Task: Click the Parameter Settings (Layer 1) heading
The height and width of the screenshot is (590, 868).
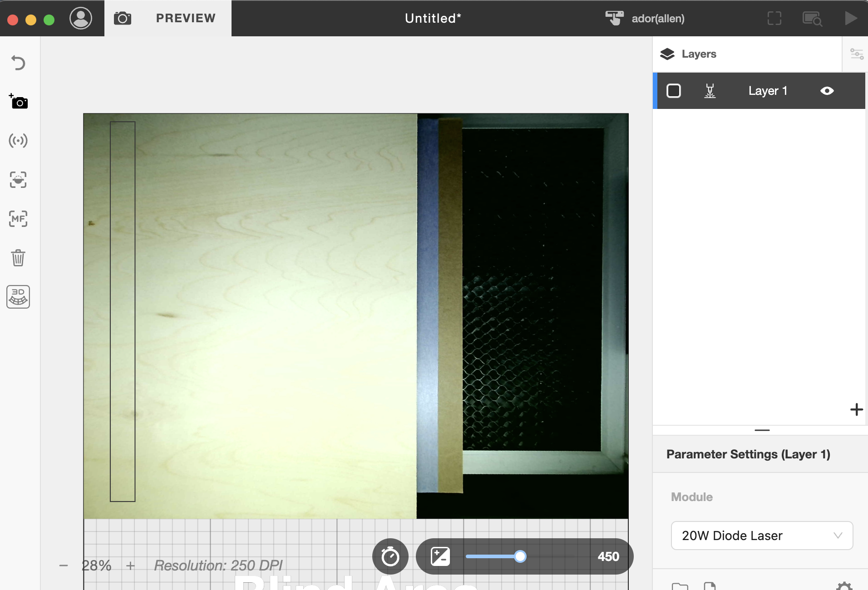Action: [748, 454]
